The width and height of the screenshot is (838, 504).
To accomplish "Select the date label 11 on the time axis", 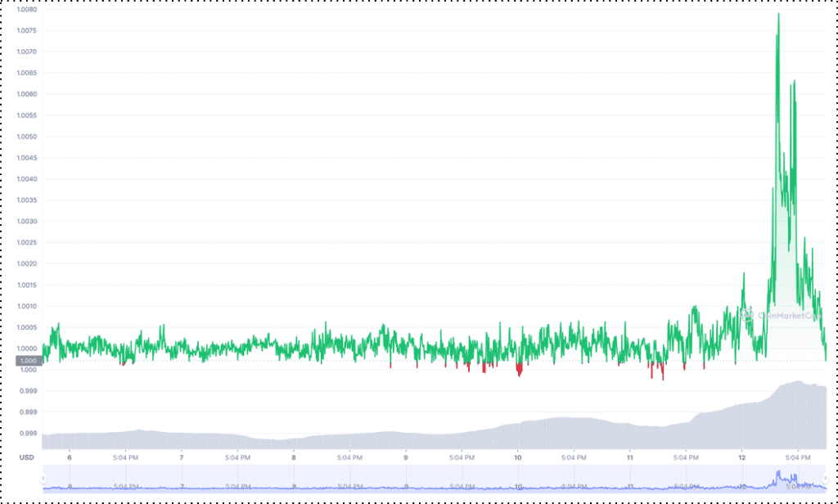I will pos(629,457).
